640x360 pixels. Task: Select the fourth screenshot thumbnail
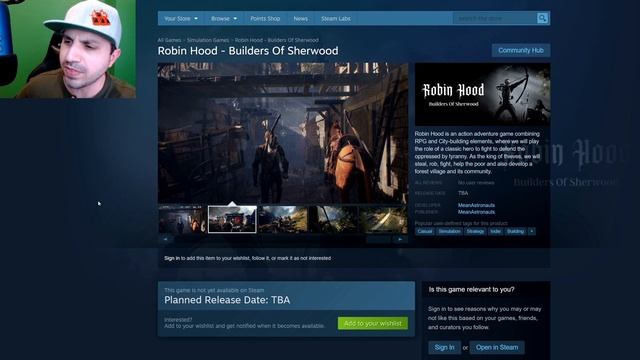click(333, 220)
